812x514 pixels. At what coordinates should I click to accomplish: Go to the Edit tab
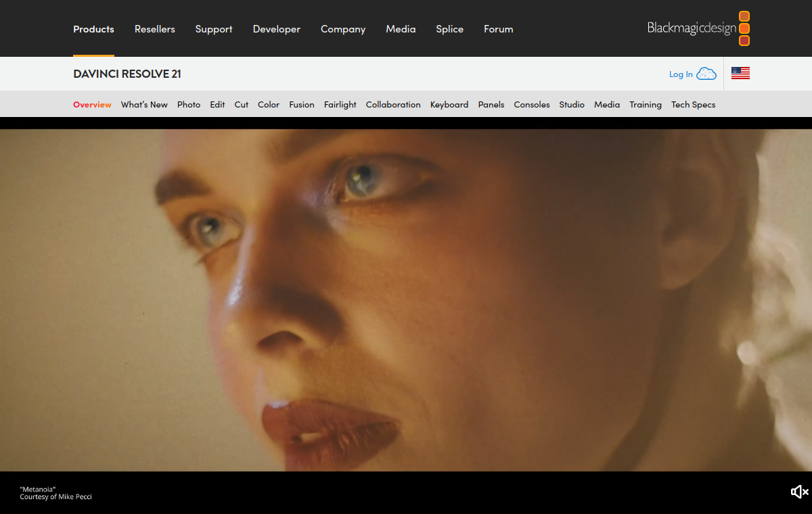217,104
